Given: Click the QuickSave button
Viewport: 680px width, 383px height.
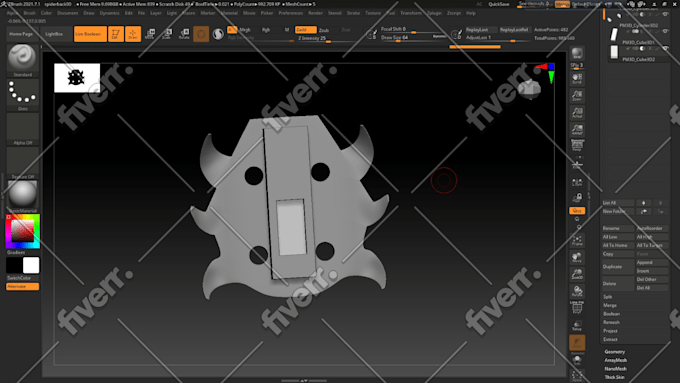Looking at the screenshot, I should (x=499, y=4).
